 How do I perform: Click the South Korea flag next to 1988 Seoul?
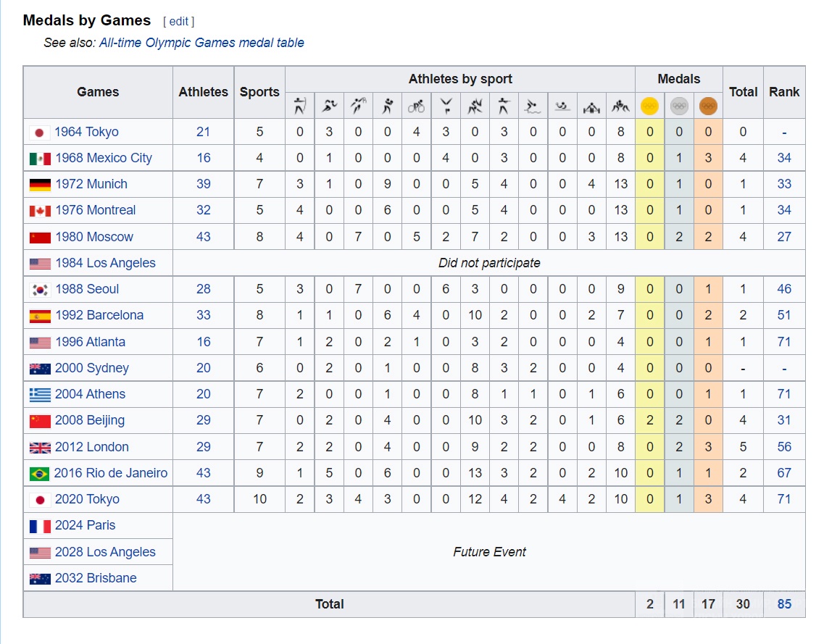pyautogui.click(x=40, y=290)
